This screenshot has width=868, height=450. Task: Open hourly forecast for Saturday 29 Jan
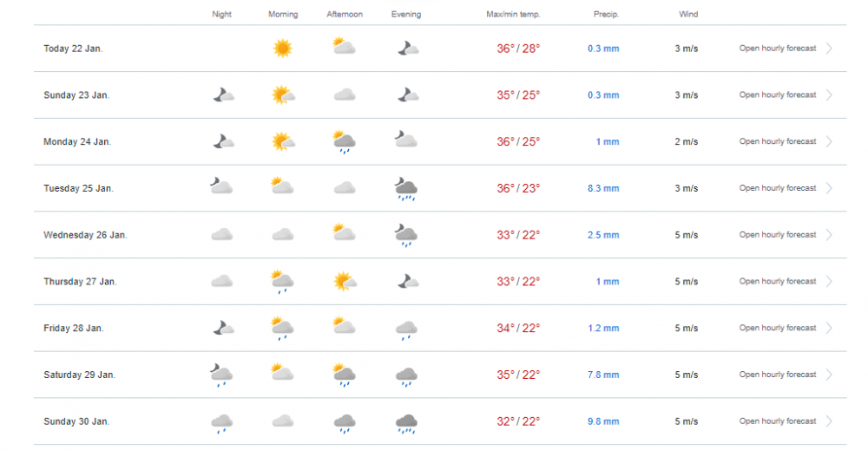coord(777,375)
